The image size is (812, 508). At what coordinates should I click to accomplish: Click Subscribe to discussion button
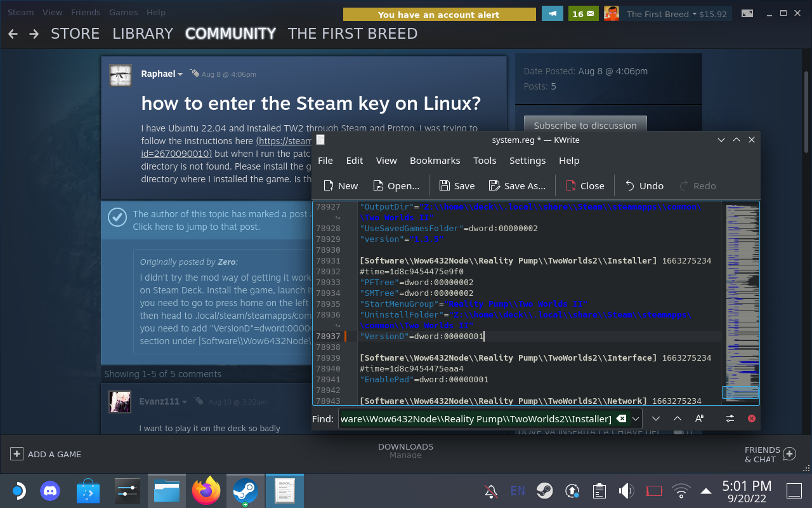[x=585, y=125]
